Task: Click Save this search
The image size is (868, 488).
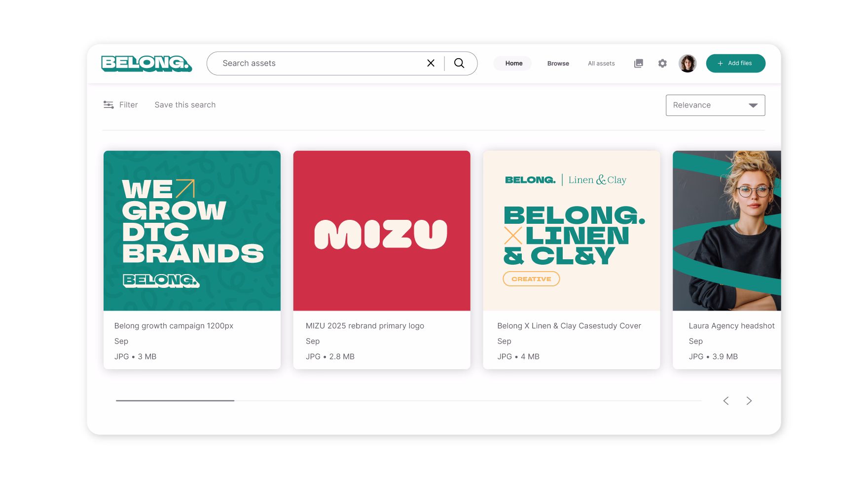Action: pyautogui.click(x=185, y=105)
